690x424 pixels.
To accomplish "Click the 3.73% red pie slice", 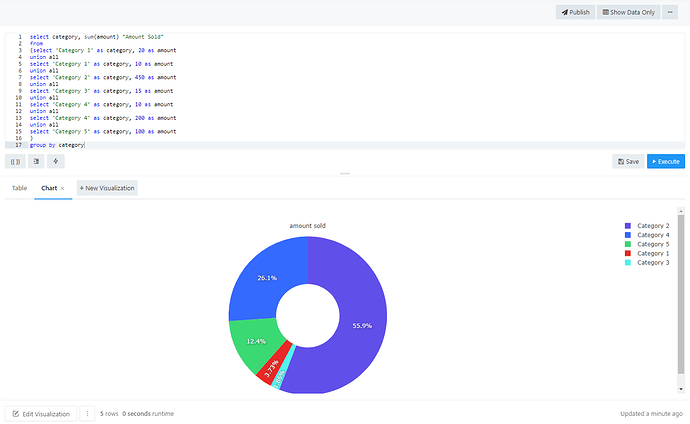I will coord(272,368).
